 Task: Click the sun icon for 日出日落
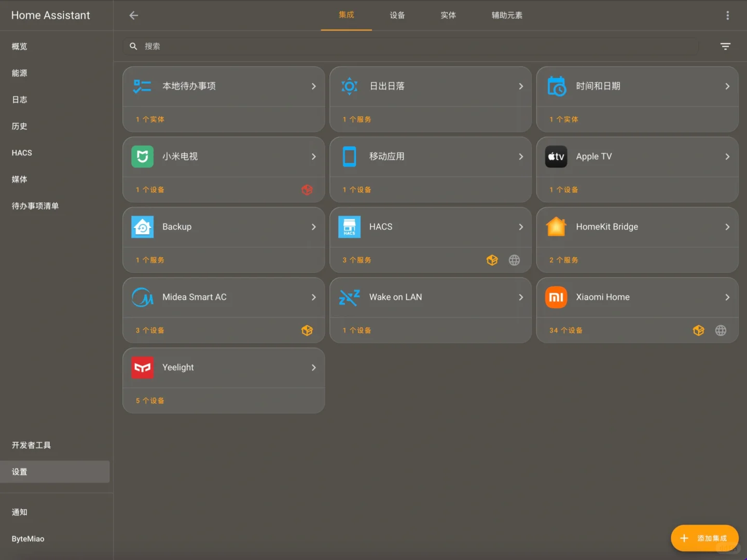coord(350,86)
